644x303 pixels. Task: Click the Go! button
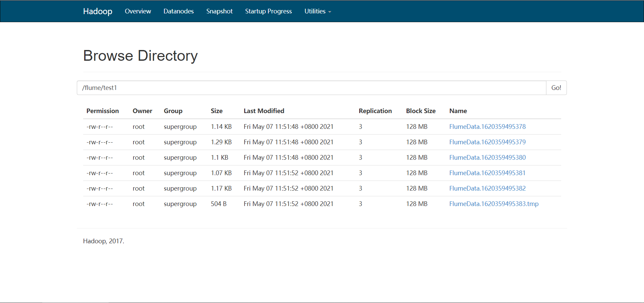(x=556, y=88)
